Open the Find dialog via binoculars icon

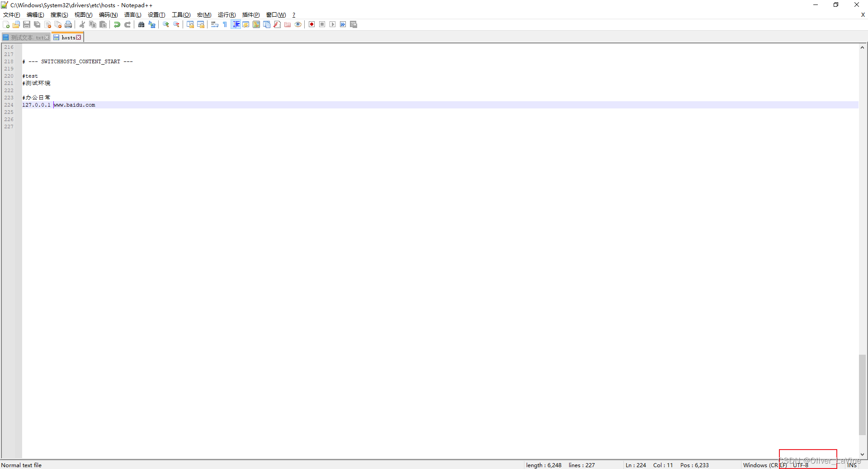(142, 24)
